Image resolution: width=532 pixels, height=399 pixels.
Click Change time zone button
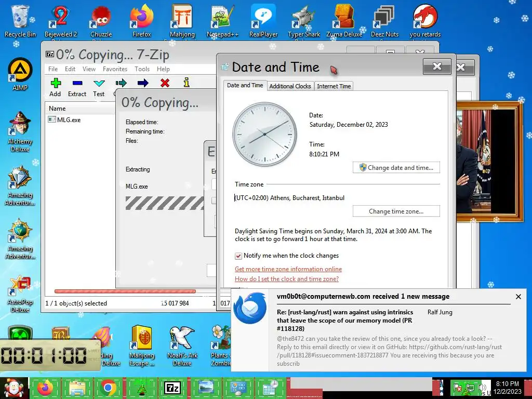(396, 211)
